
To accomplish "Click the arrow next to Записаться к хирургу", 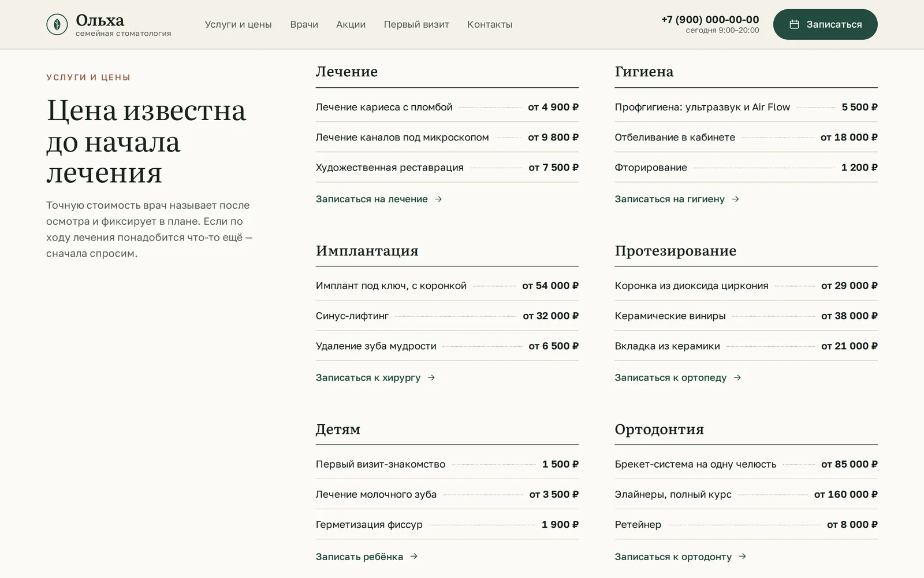I will click(431, 377).
